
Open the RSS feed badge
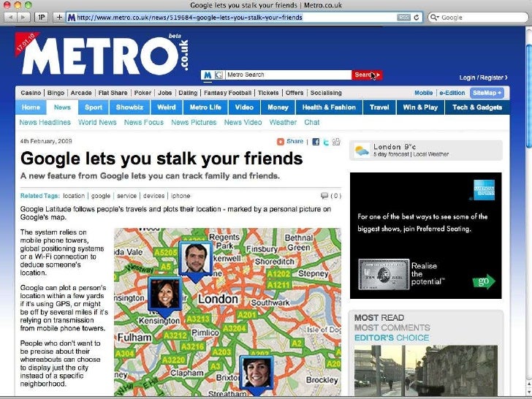click(403, 18)
